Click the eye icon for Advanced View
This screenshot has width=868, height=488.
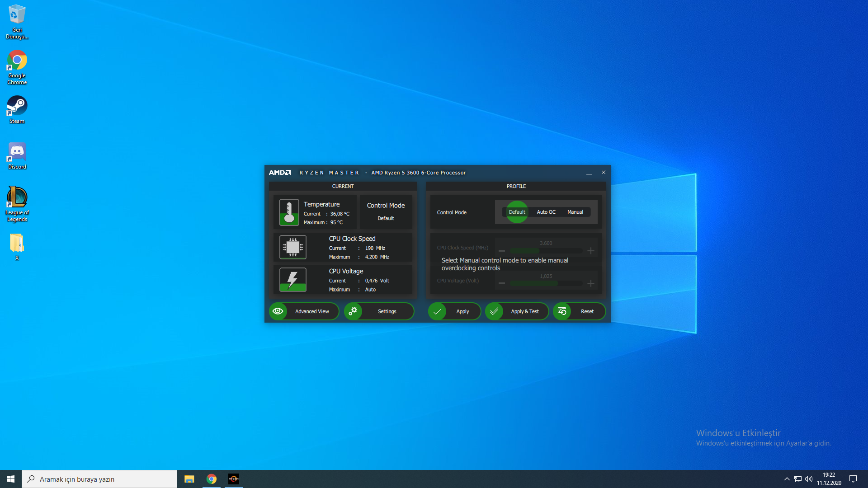(x=278, y=311)
